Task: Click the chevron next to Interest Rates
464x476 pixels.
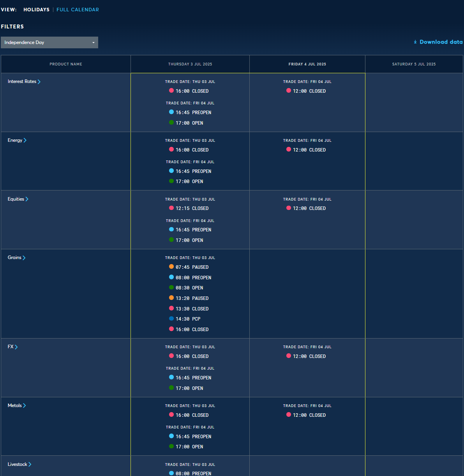Action: point(39,81)
